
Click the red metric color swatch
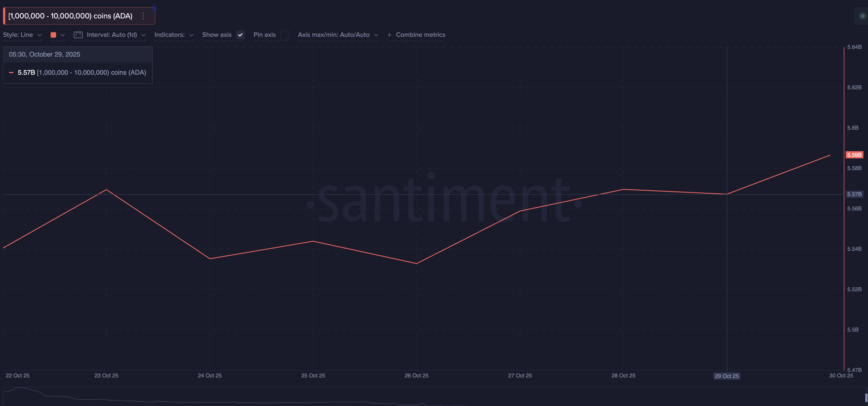coord(54,35)
